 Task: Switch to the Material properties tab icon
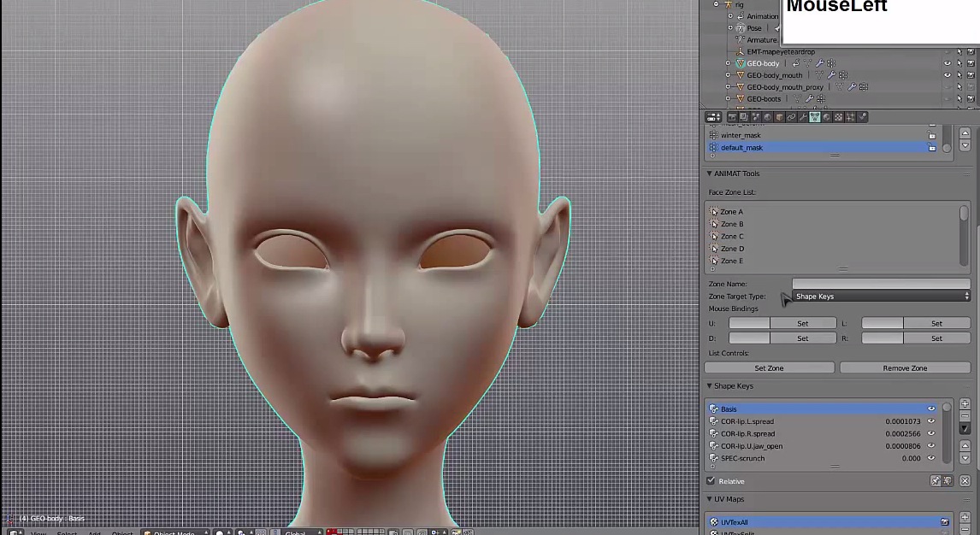coord(827,117)
